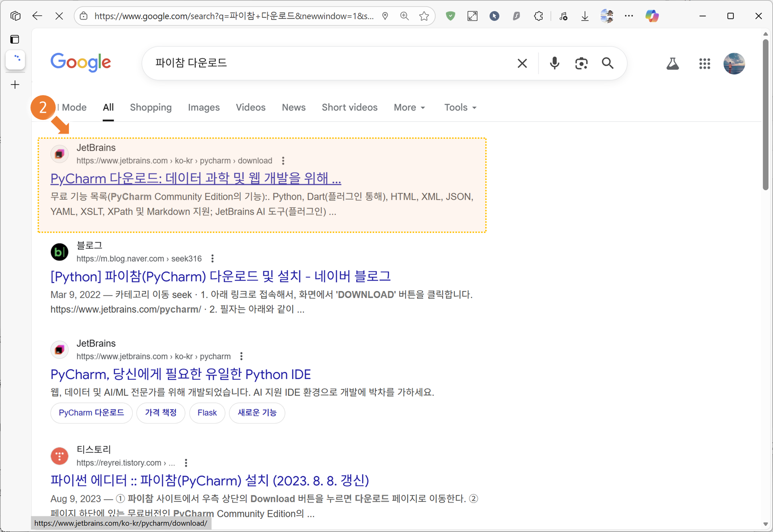Image resolution: width=773 pixels, height=532 pixels.
Task: Open the feather extension icon
Action: point(516,16)
